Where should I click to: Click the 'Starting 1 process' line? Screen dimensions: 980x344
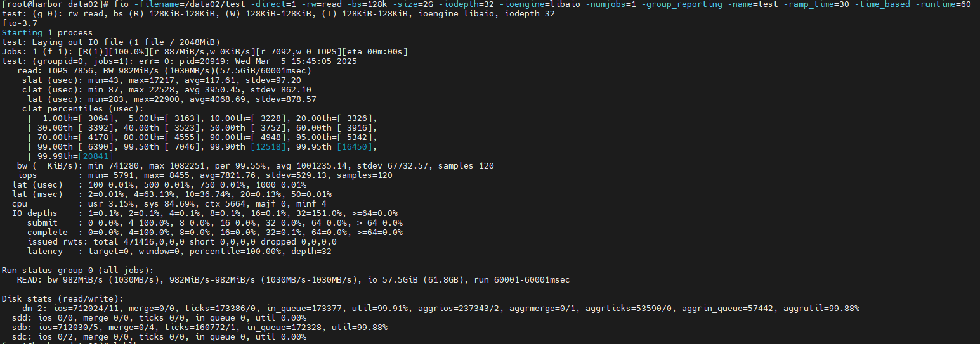tap(47, 33)
